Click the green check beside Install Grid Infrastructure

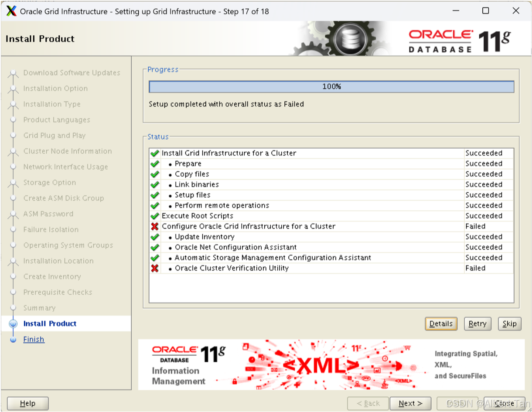[154, 153]
